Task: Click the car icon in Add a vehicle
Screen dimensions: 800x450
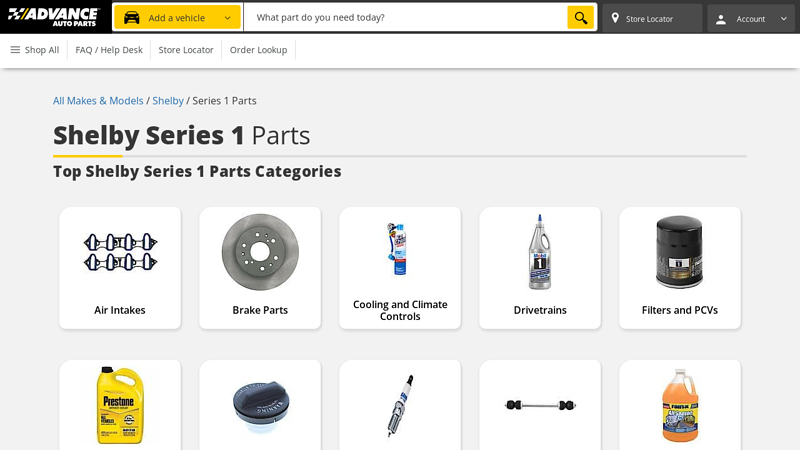Action: coord(132,18)
